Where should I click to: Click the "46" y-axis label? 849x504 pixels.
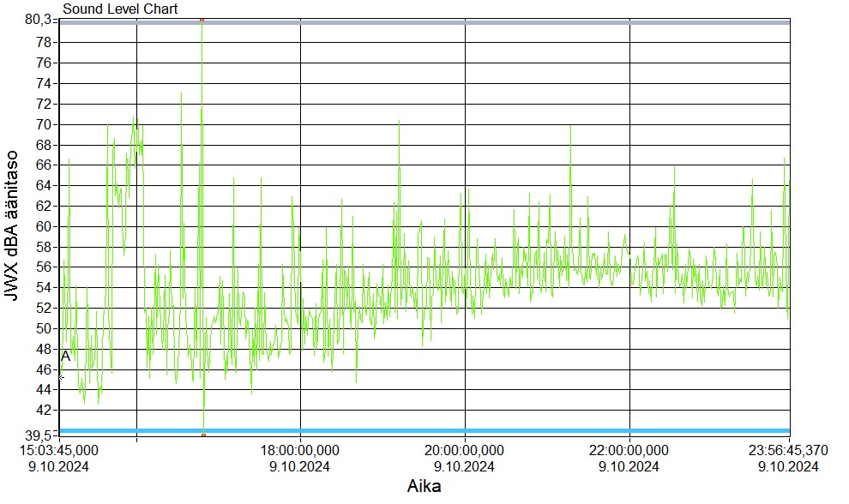coord(44,369)
